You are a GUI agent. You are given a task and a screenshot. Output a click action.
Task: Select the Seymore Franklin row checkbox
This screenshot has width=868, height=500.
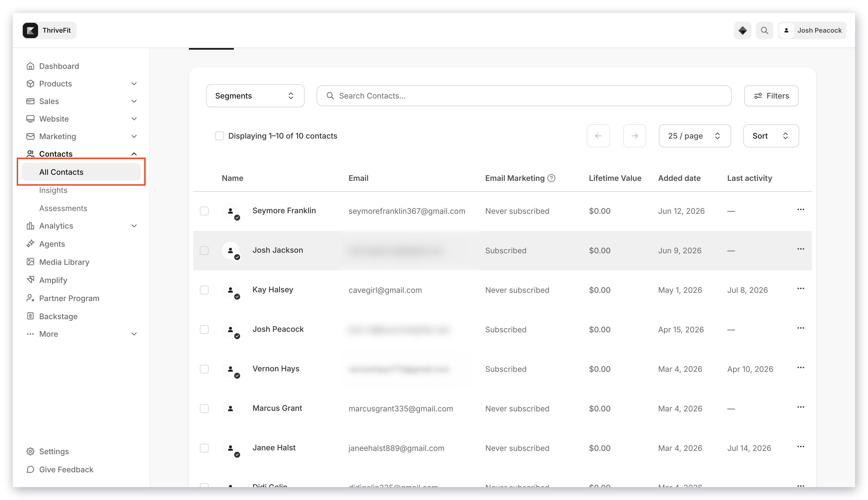tap(204, 211)
